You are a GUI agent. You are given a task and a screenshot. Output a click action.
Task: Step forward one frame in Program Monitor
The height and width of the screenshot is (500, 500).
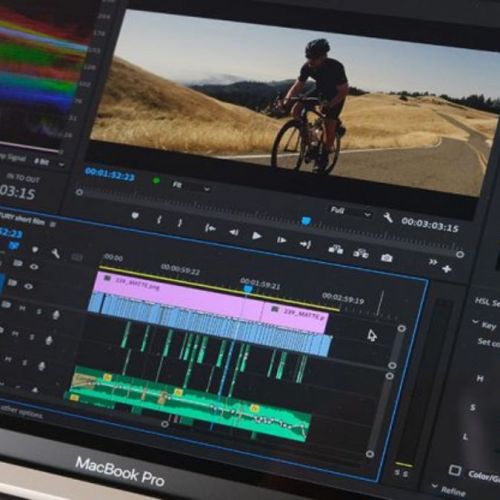tap(282, 240)
